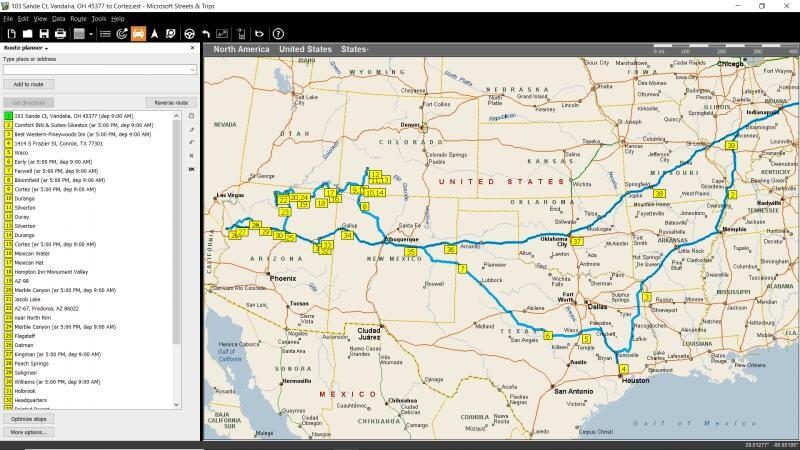The height and width of the screenshot is (450, 800).
Task: Click the send to mobile device icon
Action: [241, 34]
